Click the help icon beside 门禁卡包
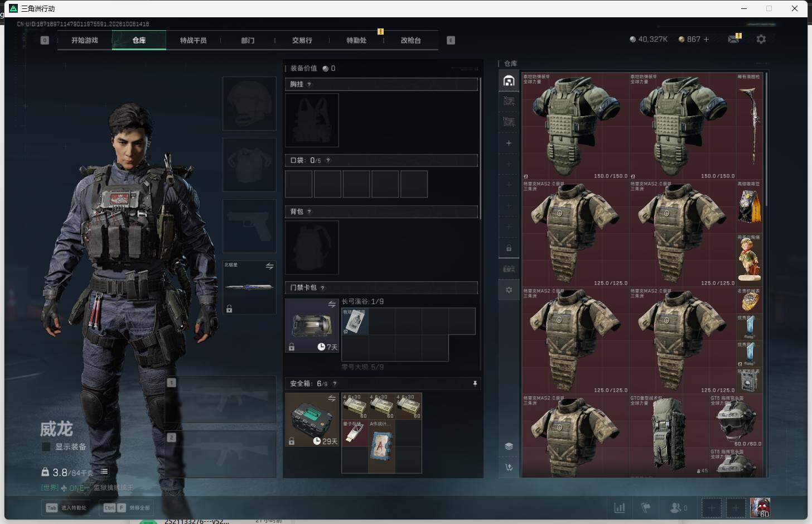 tap(322, 288)
